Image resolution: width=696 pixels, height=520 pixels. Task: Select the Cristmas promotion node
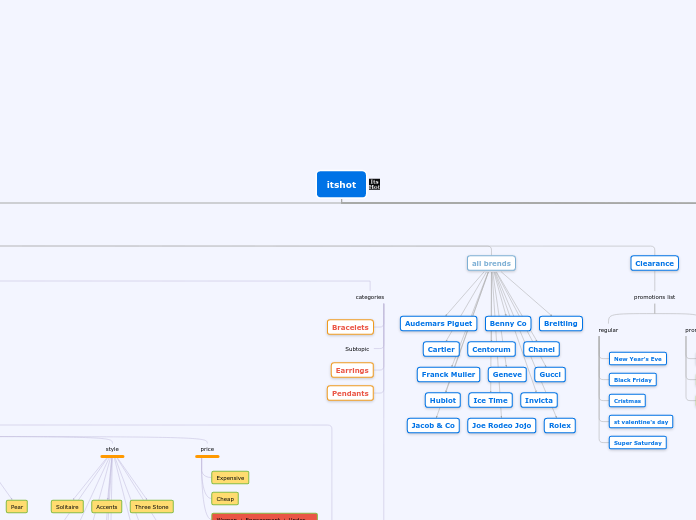[x=627, y=401]
